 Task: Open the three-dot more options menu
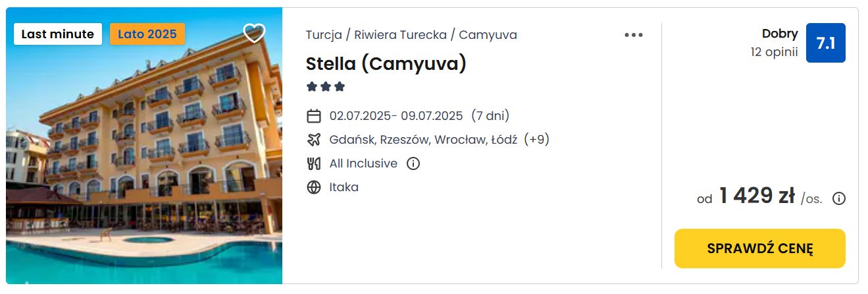pyautogui.click(x=634, y=35)
